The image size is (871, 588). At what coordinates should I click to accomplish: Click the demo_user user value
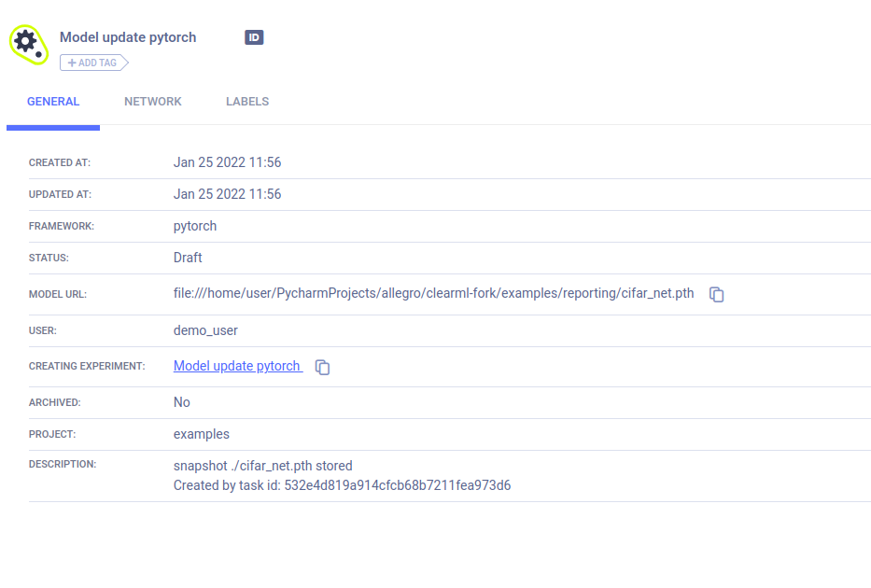205,330
